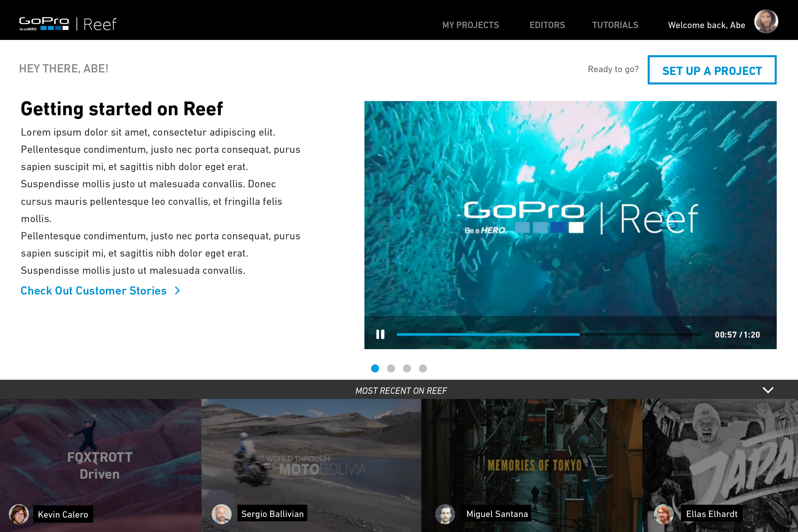
Task: Click the video time display 00:57 / 1:20
Action: click(737, 334)
